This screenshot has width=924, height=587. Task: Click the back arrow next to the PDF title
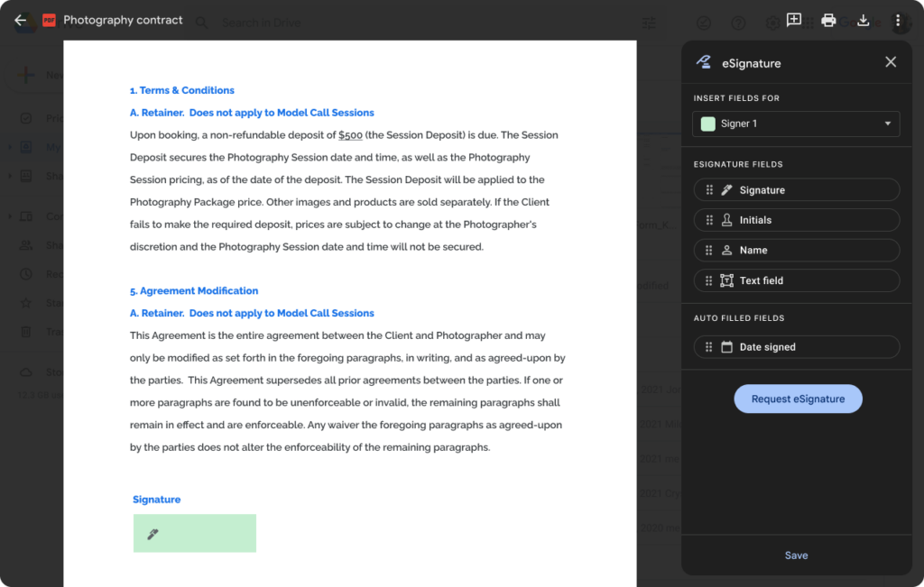coord(20,20)
